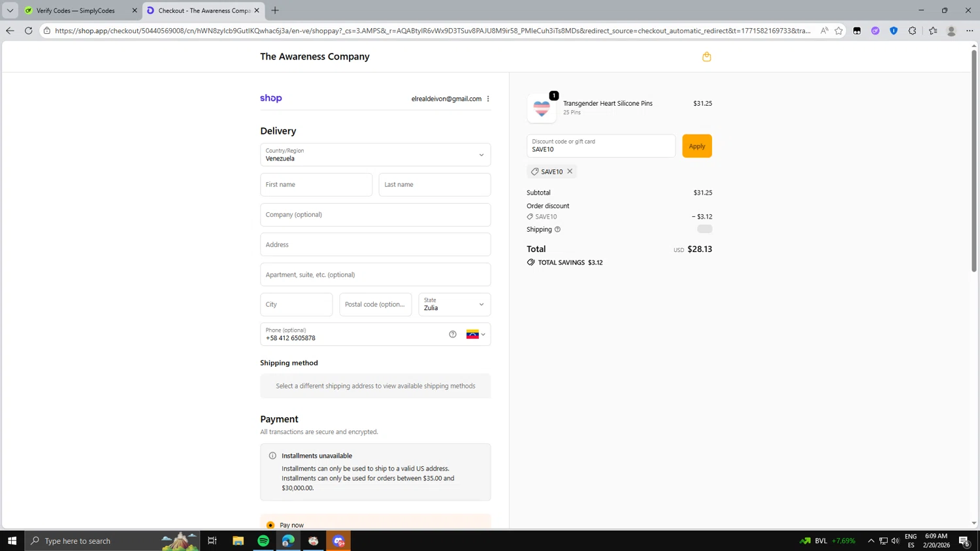Open browser settings and more menu
The height and width of the screenshot is (551, 980).
[x=970, y=31]
